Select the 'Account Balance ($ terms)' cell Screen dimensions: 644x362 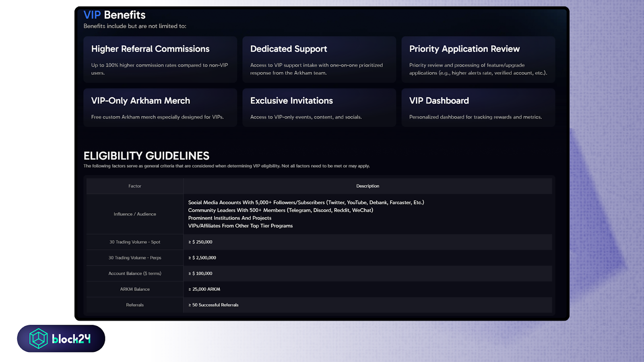click(135, 273)
